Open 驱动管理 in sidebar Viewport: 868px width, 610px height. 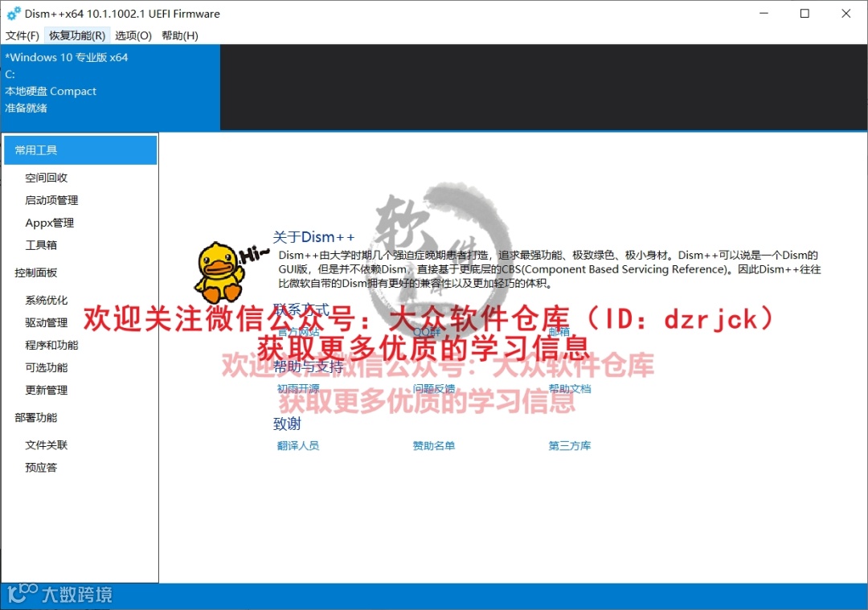pyautogui.click(x=46, y=323)
